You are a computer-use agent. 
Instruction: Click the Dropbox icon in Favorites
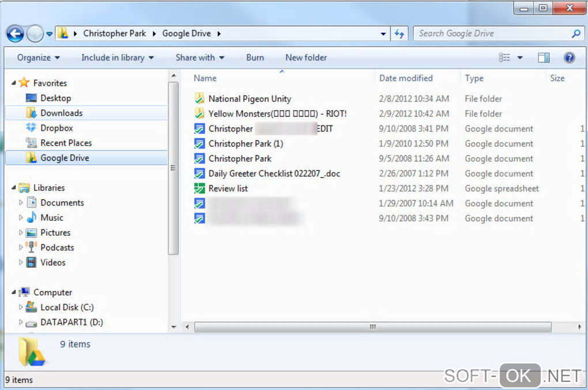(31, 128)
